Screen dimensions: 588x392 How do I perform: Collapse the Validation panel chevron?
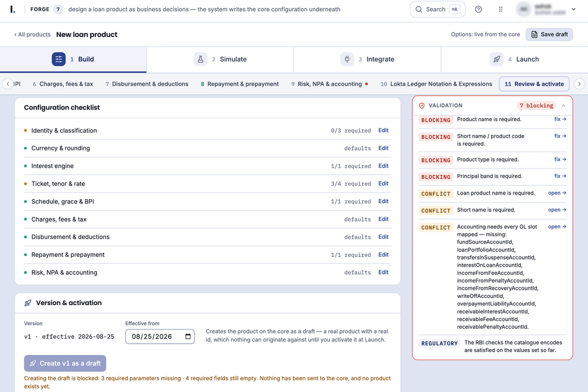coord(563,106)
